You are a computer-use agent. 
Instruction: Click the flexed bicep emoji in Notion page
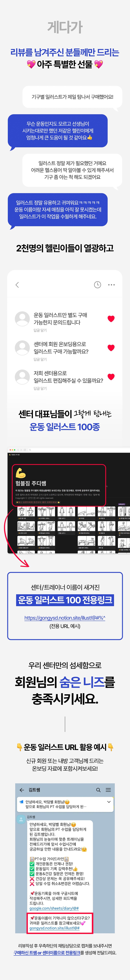tap(21, 473)
